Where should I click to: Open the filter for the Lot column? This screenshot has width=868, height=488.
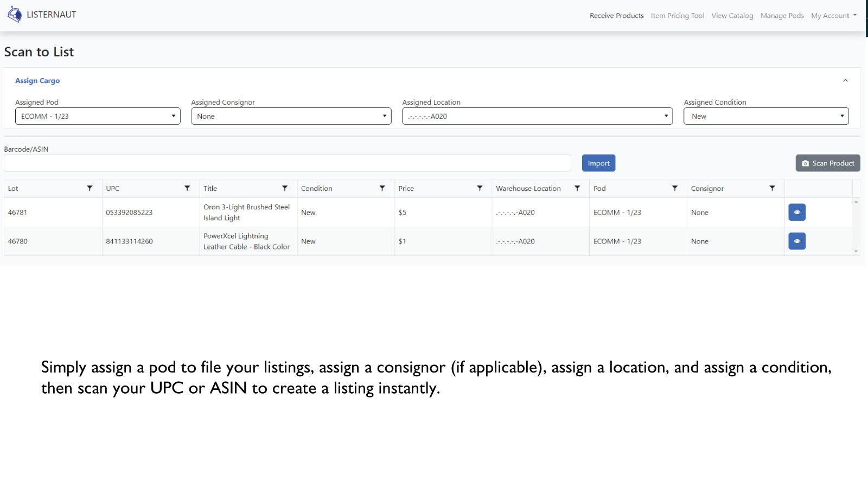click(x=90, y=188)
